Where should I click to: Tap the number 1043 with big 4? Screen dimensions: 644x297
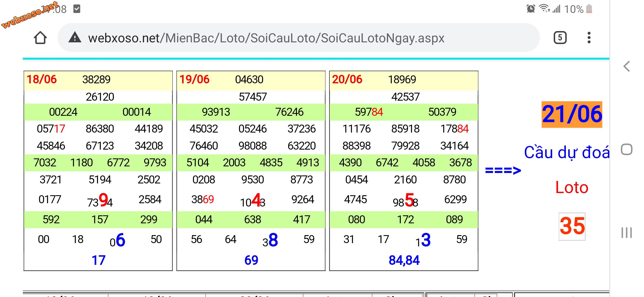click(x=253, y=201)
